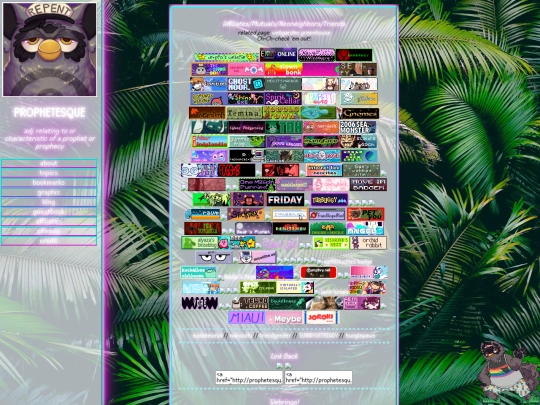Click the 'Bear's Planet' site badge
The image size is (540, 405).
(253, 228)
